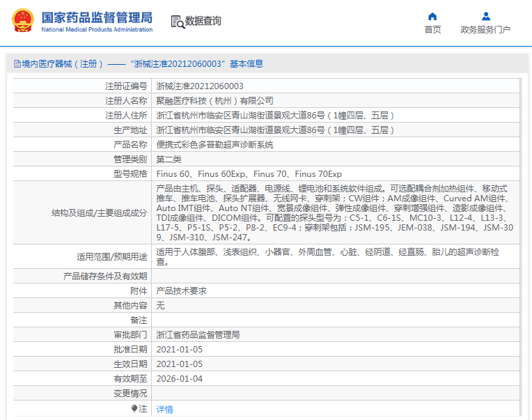Click the 备注 row label
Viewport: 532px width, 420px height.
click(x=139, y=320)
